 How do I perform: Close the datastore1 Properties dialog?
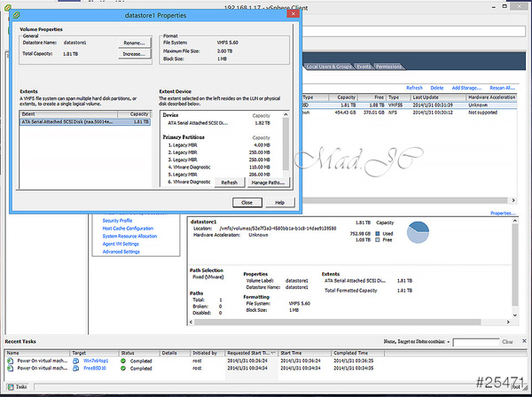246,202
